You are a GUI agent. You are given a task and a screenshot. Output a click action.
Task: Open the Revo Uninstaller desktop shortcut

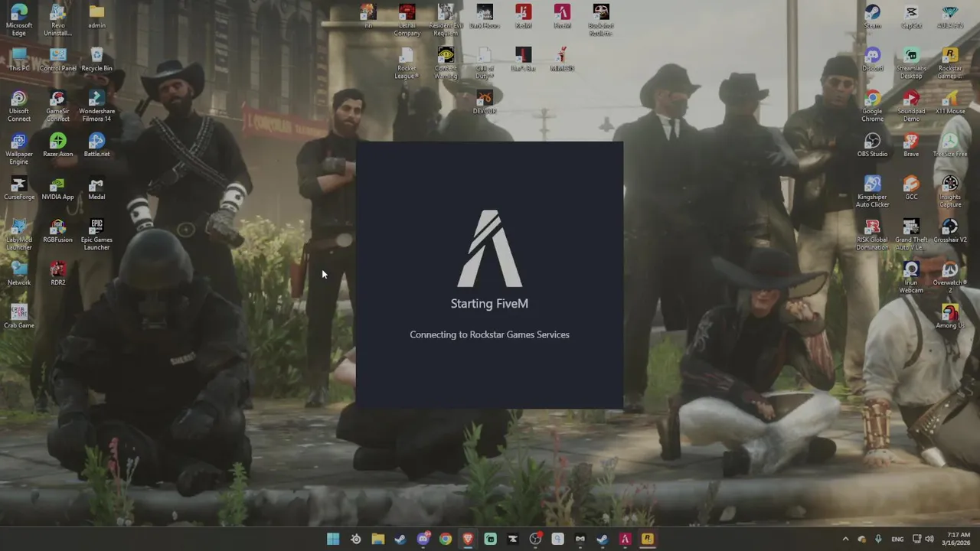pyautogui.click(x=57, y=20)
